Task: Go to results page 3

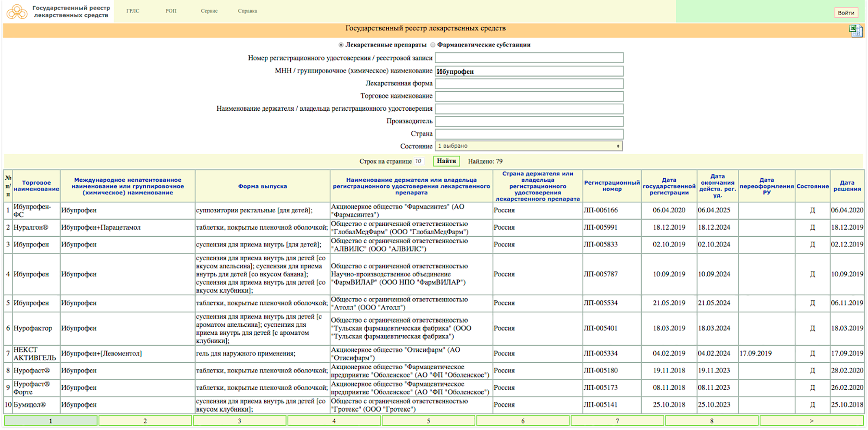Action: (240, 420)
